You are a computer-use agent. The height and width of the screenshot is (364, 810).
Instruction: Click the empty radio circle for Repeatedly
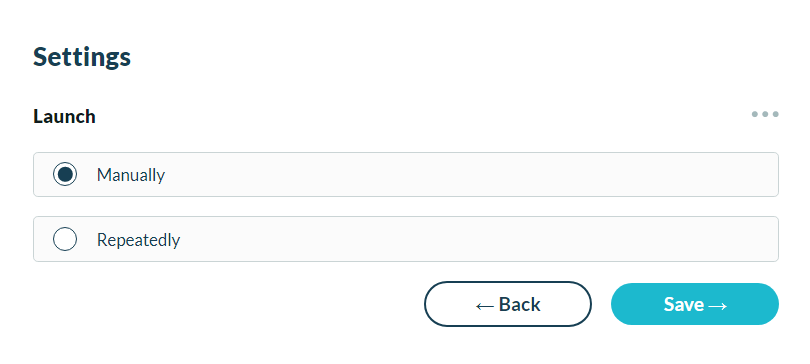click(65, 239)
